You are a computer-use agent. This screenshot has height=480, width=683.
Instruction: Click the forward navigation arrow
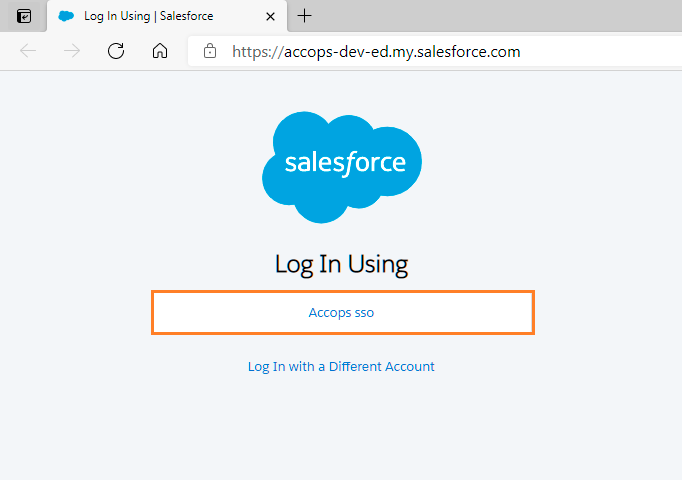click(72, 51)
